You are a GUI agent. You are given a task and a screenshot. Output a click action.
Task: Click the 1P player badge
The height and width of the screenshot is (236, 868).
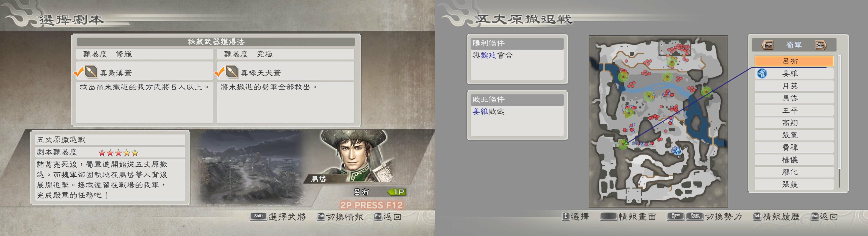[397, 192]
